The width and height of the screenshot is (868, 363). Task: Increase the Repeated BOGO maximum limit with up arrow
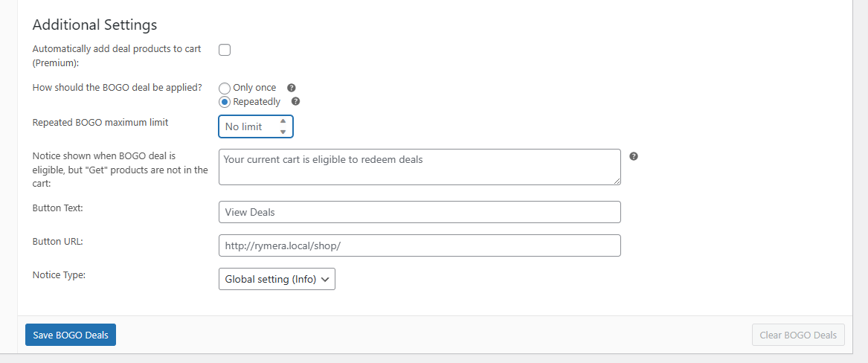[x=283, y=121]
